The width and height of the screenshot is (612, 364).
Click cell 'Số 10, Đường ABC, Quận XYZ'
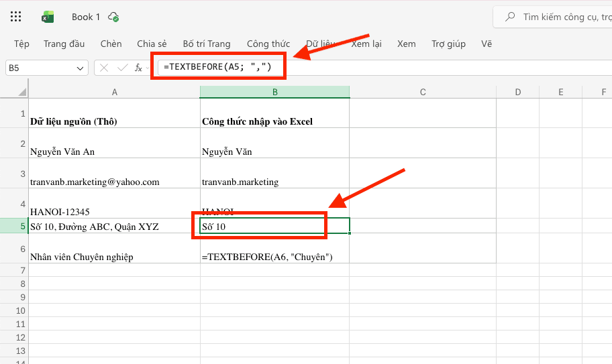[114, 226]
